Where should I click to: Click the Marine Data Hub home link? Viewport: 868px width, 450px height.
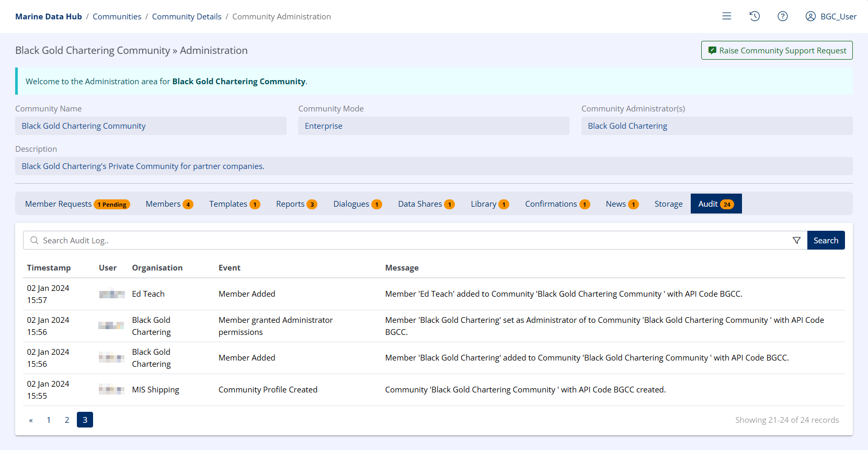point(49,16)
